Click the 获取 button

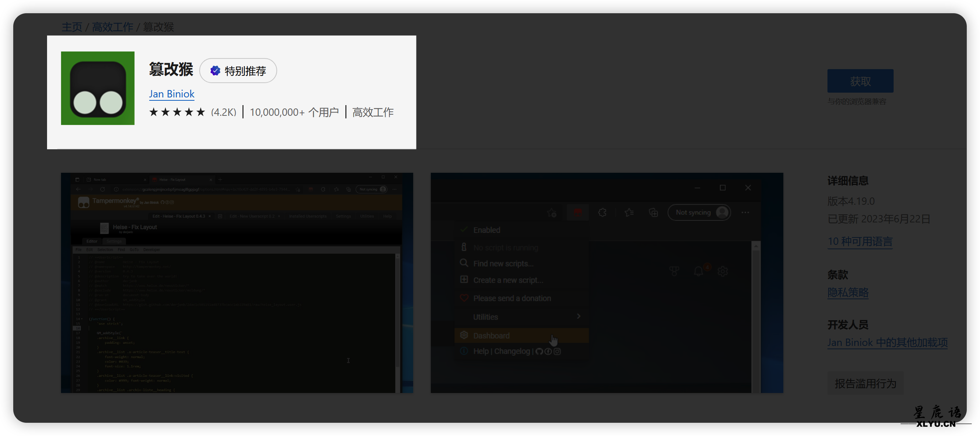860,81
